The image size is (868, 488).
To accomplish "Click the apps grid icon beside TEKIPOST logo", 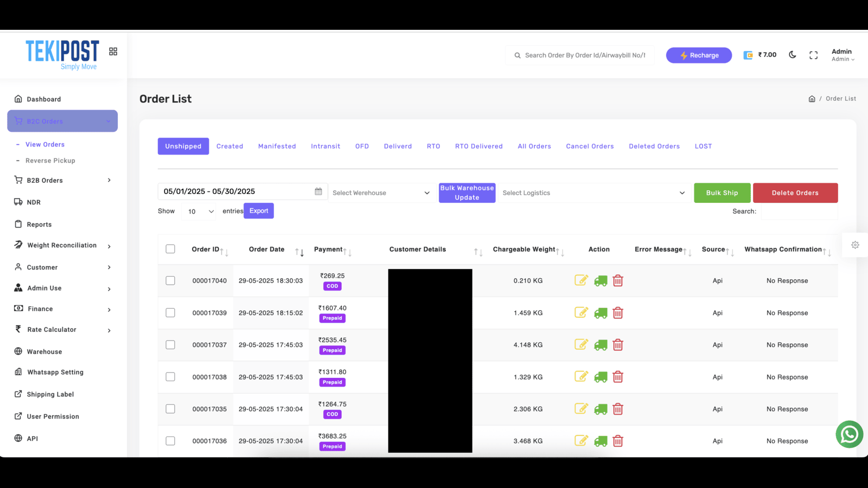I will click(x=113, y=51).
